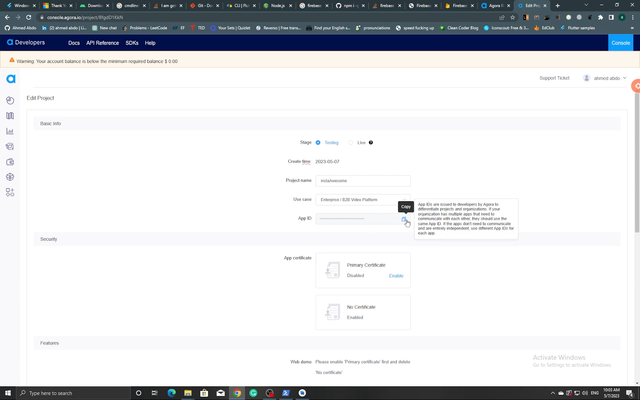This screenshot has width=640, height=400.
Task: Select the Live stage radio button
Action: (351, 142)
